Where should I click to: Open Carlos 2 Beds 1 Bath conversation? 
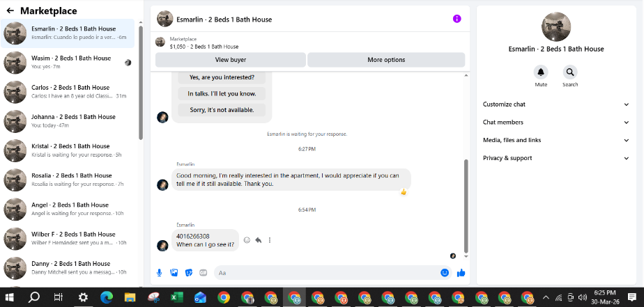pos(68,92)
